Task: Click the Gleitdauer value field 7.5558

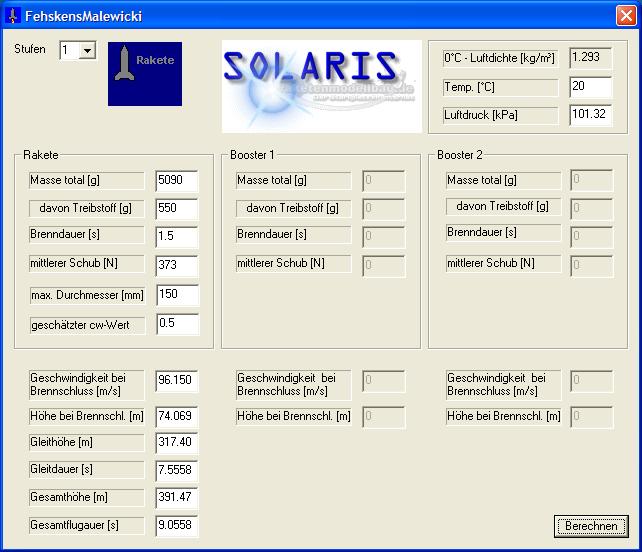Action: coord(177,470)
